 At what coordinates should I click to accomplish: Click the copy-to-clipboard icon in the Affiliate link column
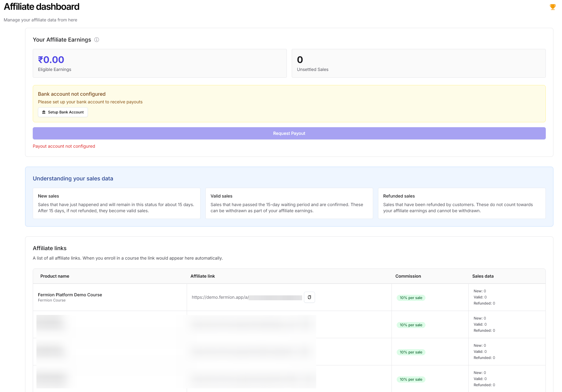point(309,297)
